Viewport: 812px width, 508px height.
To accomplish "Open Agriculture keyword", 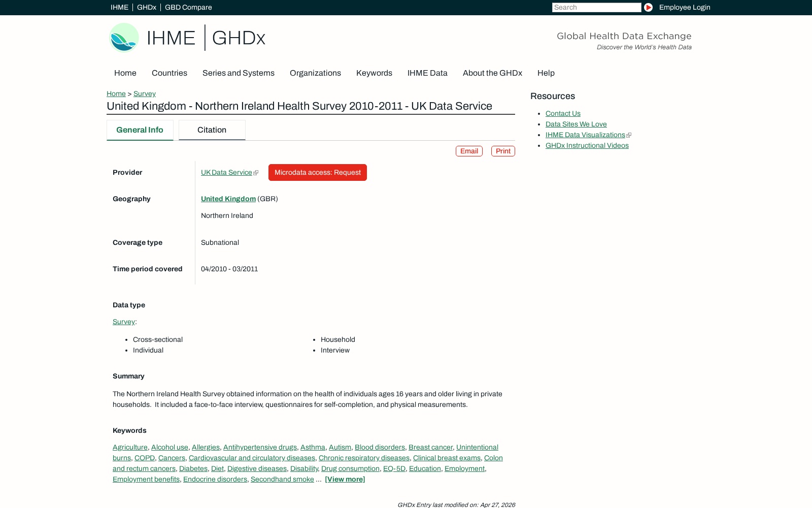I will [x=130, y=448].
